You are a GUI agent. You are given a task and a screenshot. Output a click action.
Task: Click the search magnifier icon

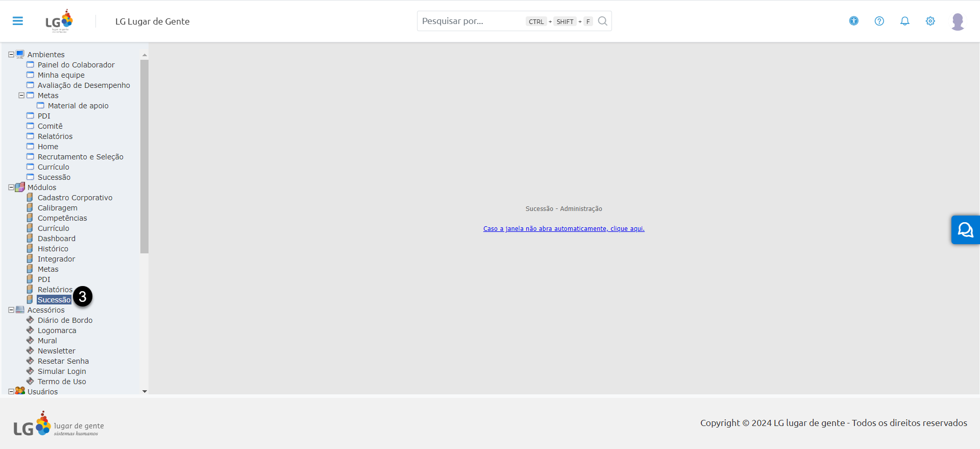(602, 21)
